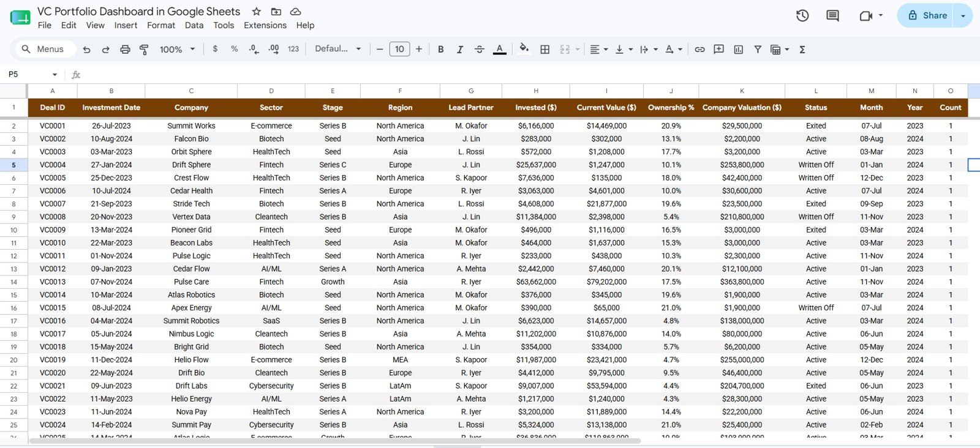
Task: Click the Redo arrow icon
Action: [105, 50]
